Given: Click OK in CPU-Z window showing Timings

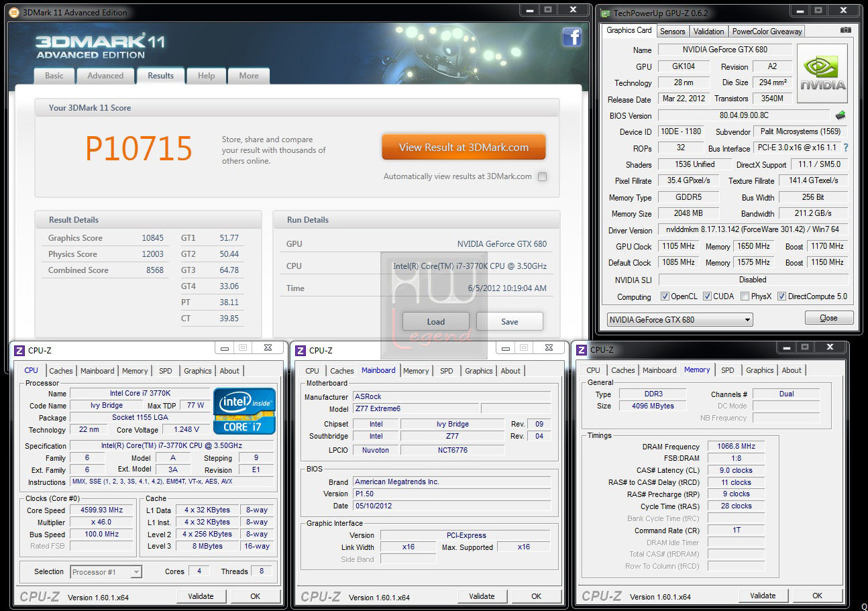Looking at the screenshot, I should tap(818, 596).
